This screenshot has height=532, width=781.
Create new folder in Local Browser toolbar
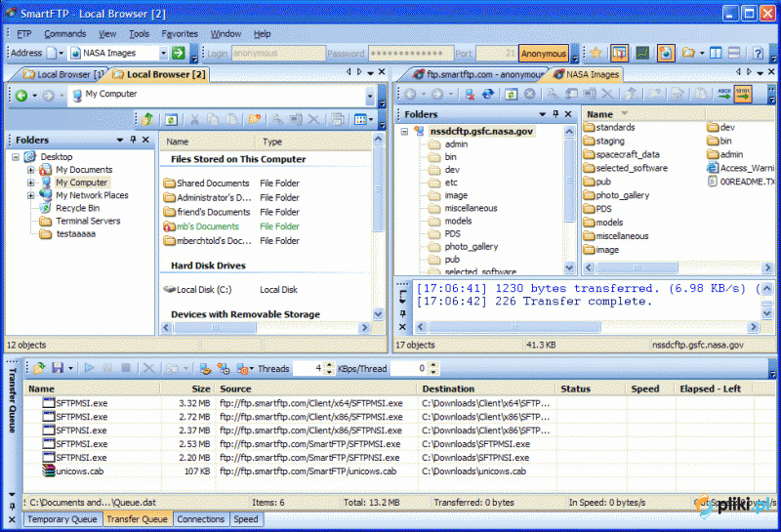tap(255, 119)
